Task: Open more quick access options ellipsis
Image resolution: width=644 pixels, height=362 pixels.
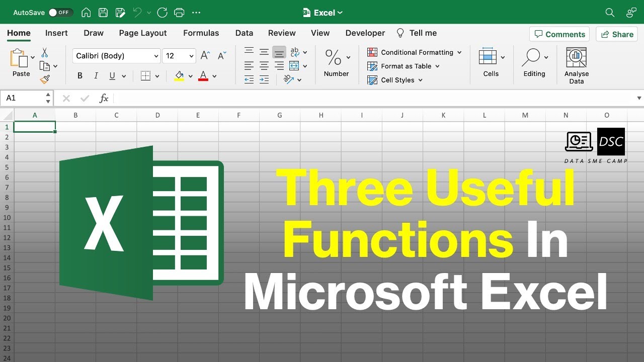Action: 196,13
